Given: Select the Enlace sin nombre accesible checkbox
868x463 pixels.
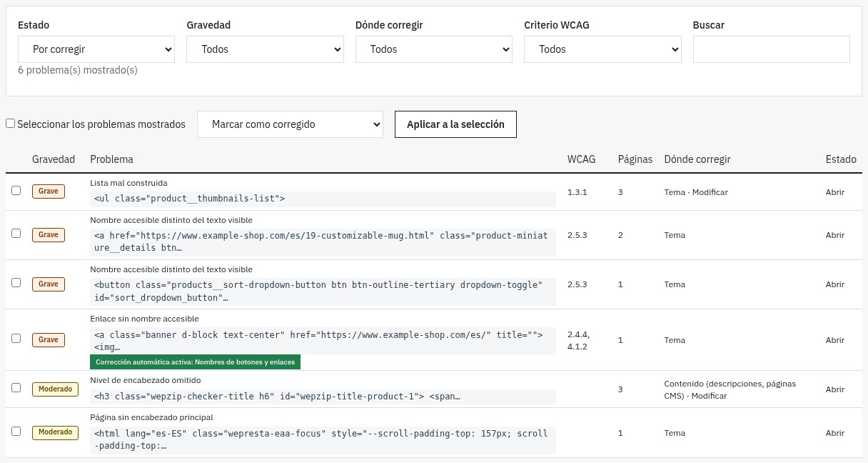Looking at the screenshot, I should [x=16, y=339].
